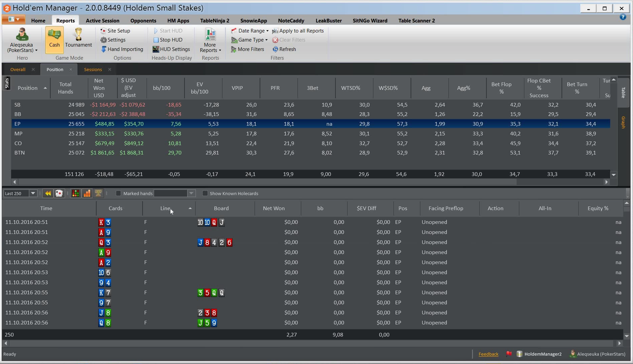Sort by the Position column header
Image resolution: width=633 pixels, height=364 pixels.
tap(31, 88)
